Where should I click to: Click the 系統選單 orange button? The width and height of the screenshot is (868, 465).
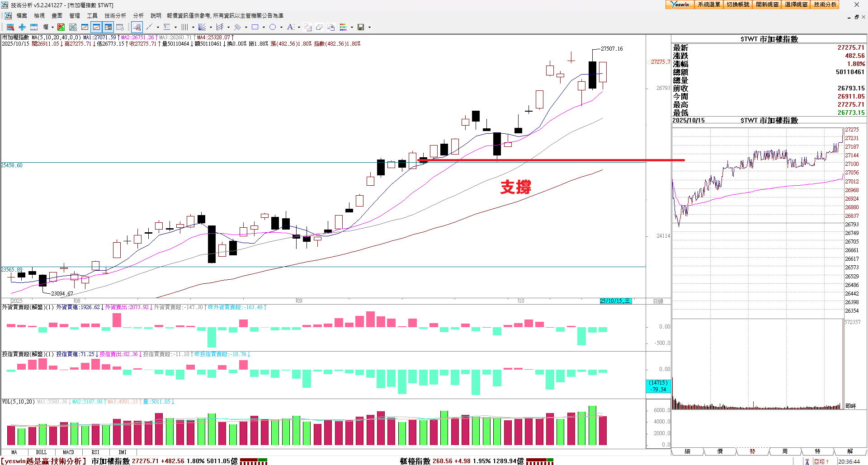click(x=708, y=5)
